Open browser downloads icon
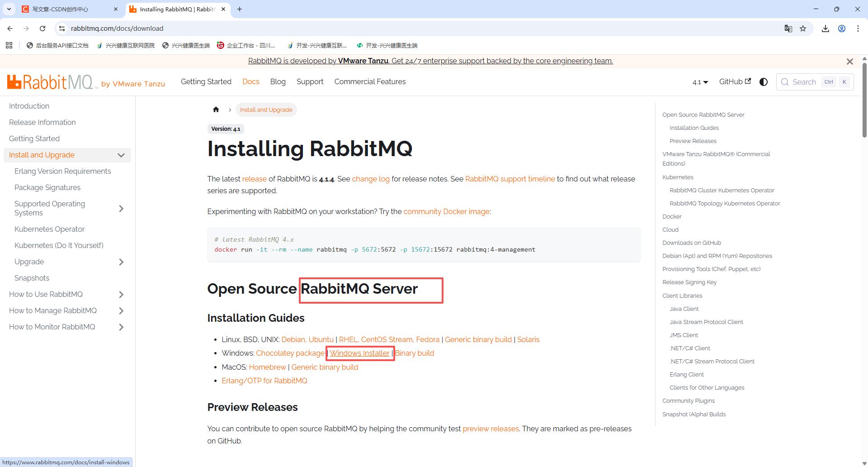Viewport: 868px width, 467px height. point(826,29)
